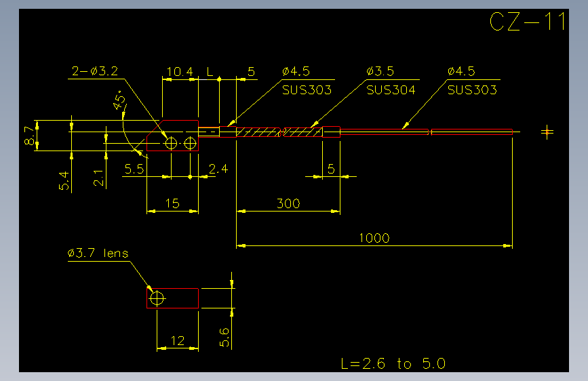Click the ø3.7 lens annotation
This screenshot has width=588, height=381.
coord(98,253)
